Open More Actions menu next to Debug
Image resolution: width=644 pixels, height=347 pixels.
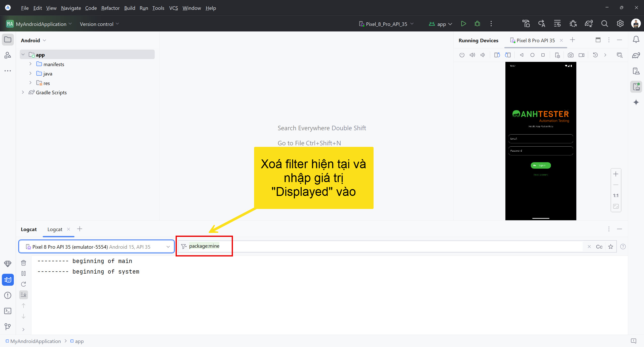(491, 24)
